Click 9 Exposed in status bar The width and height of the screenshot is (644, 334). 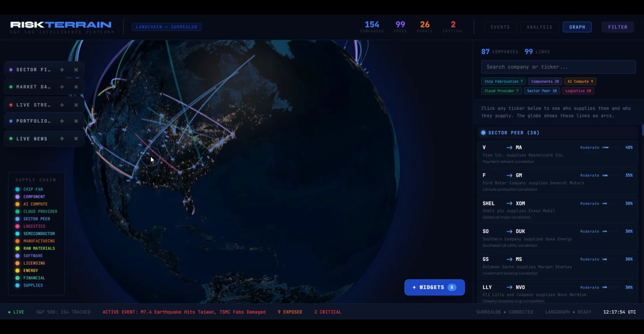290,312
